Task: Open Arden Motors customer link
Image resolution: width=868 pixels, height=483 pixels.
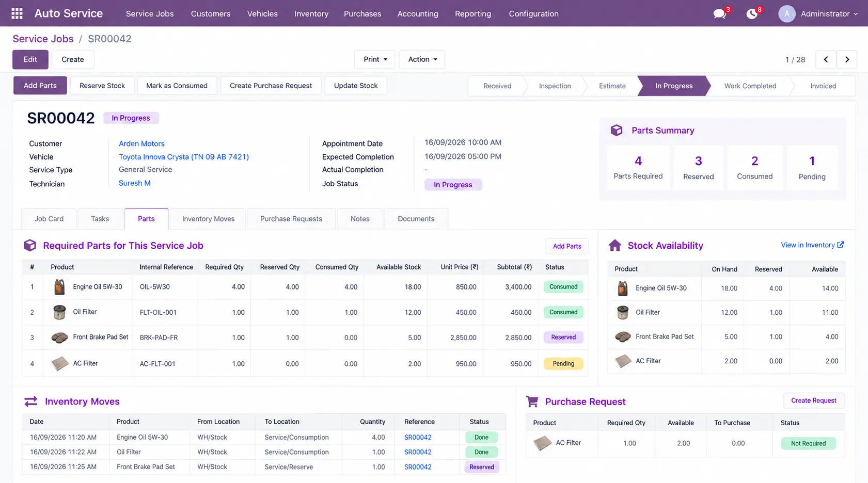Action: (141, 143)
